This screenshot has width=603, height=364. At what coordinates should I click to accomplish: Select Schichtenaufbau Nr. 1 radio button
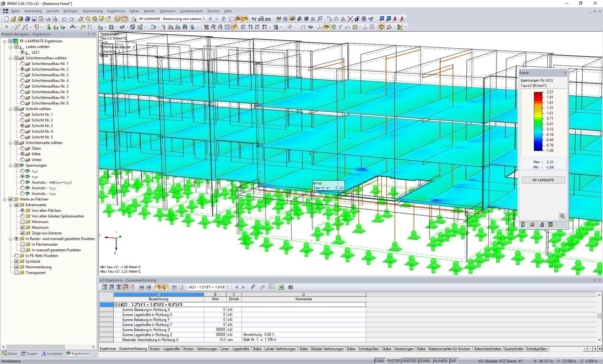(23, 64)
